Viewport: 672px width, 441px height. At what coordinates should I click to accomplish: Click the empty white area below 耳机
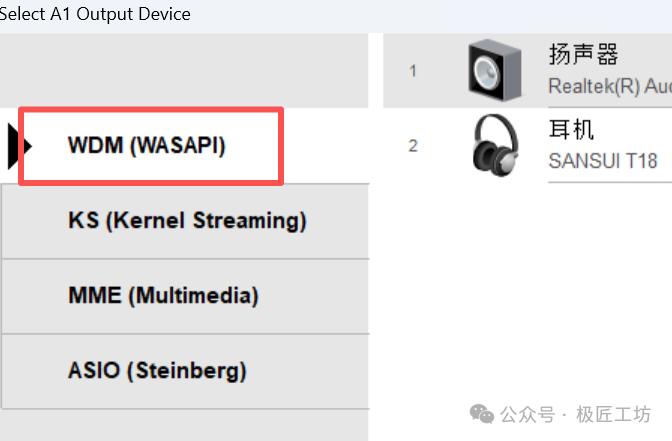(x=527, y=290)
